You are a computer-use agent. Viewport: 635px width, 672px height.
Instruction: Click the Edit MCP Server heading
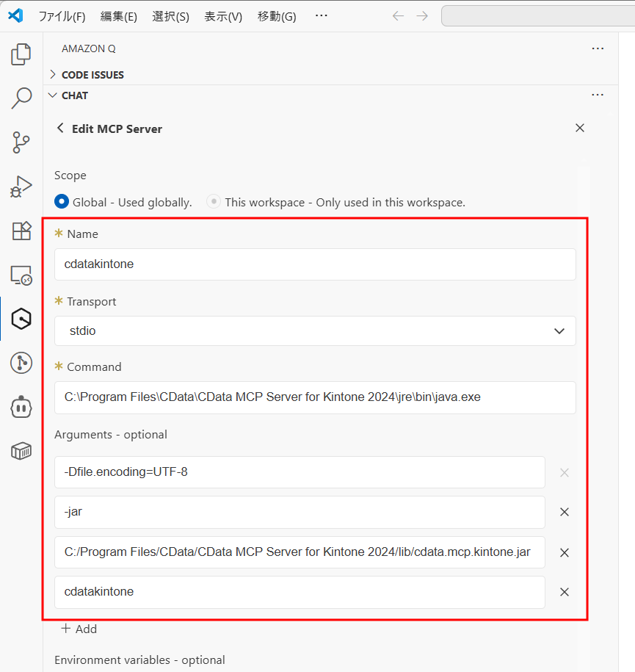tap(117, 129)
